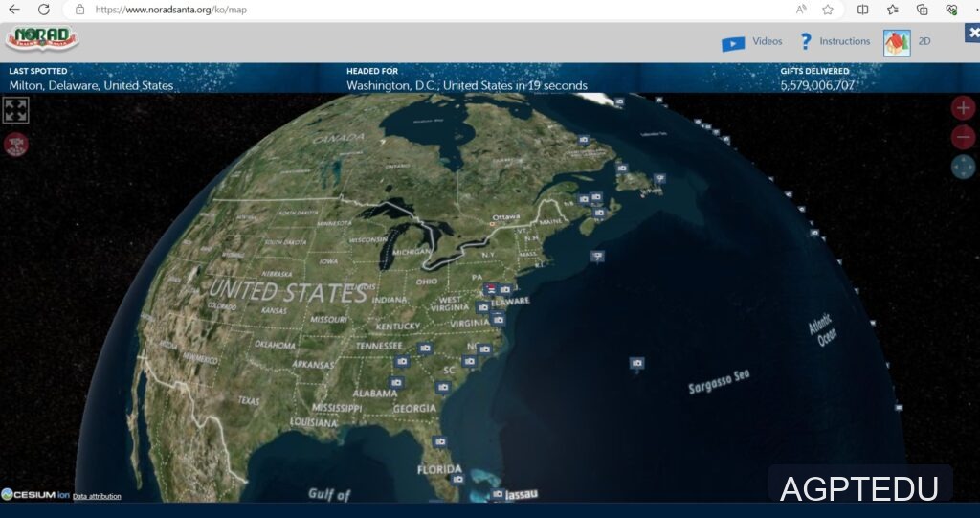The width and height of the screenshot is (980, 518).
Task: Open the camera marker beside Nassau
Action: 498,494
